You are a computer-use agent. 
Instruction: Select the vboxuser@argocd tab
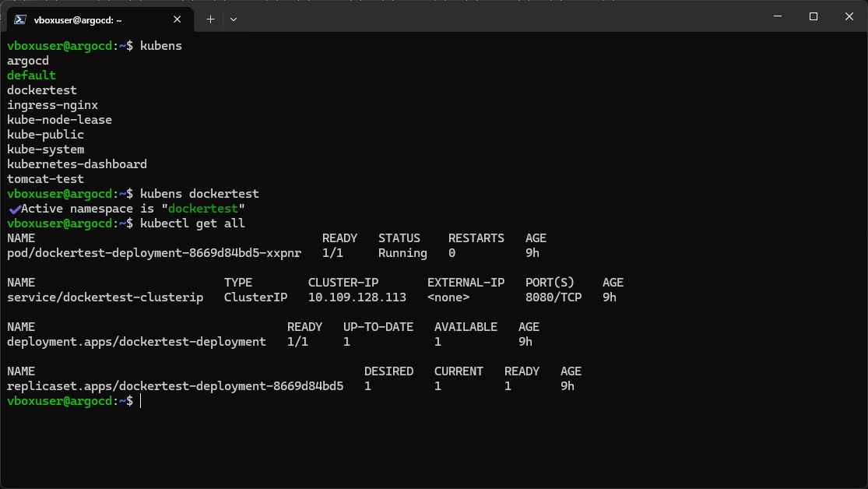100,19
